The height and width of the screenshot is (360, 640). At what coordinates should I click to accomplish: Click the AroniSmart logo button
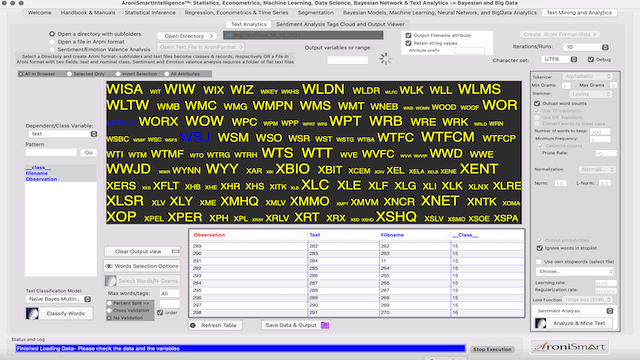pyautogui.click(x=570, y=347)
